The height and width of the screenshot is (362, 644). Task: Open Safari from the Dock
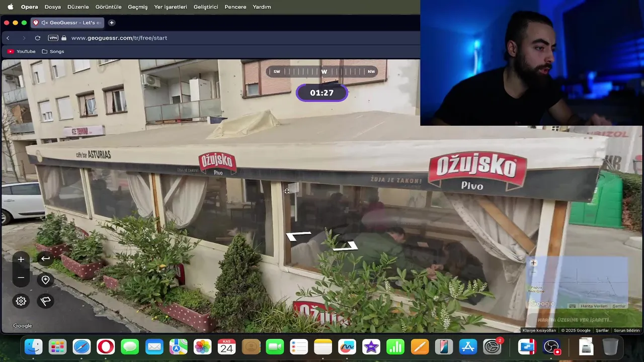pyautogui.click(x=82, y=347)
